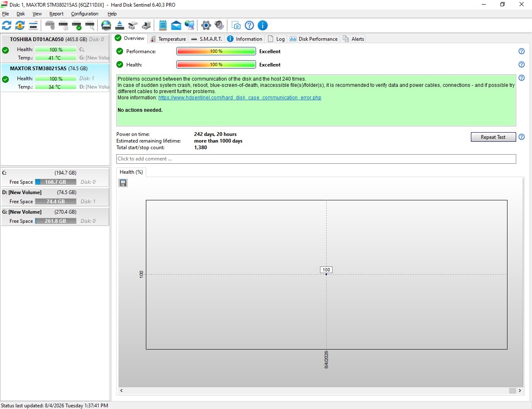Open the View menu
This screenshot has width=532, height=409.
pyautogui.click(x=37, y=14)
